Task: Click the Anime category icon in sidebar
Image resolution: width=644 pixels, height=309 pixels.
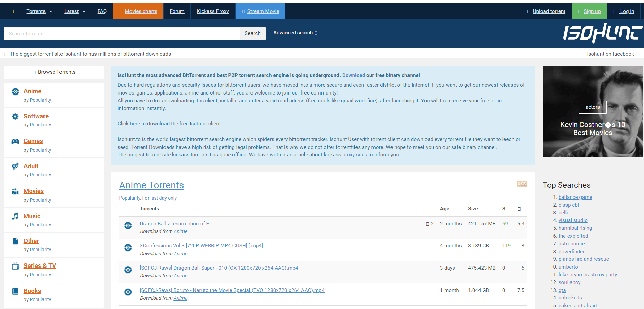Action: (x=15, y=91)
